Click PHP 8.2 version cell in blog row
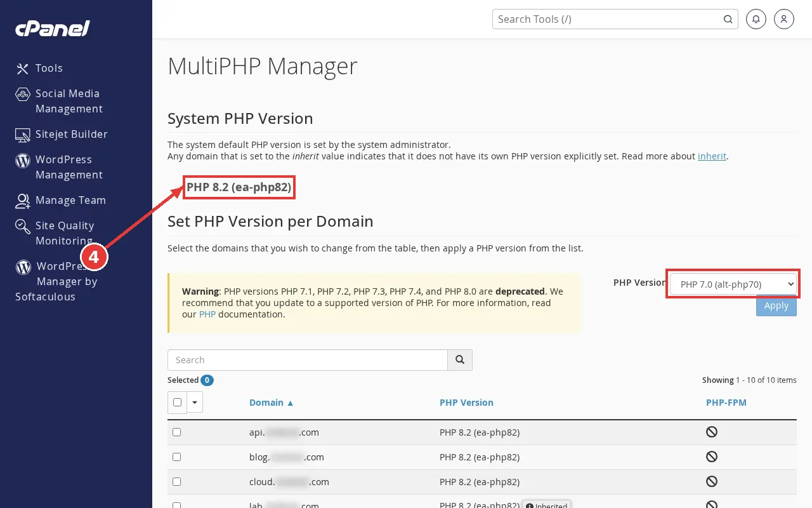This screenshot has height=508, width=812. pos(480,457)
